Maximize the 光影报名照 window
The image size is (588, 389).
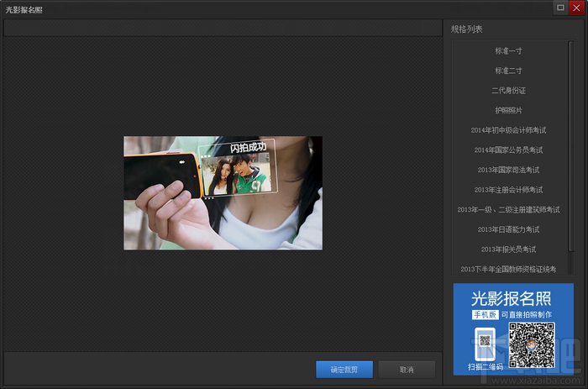(x=560, y=8)
